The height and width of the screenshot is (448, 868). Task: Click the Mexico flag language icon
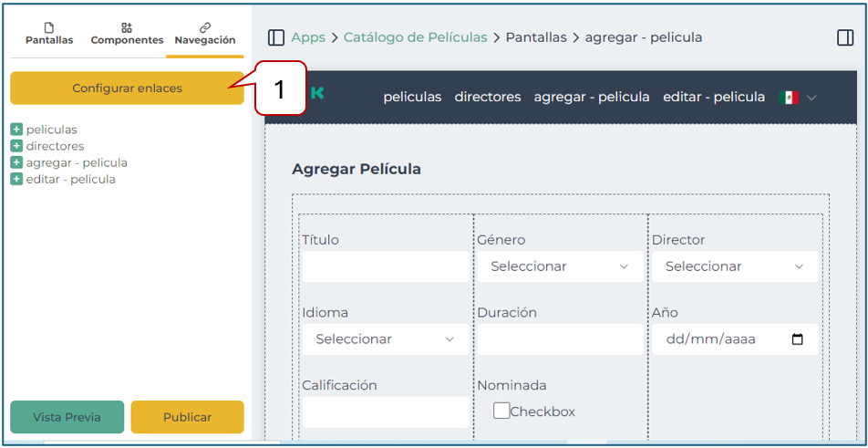click(789, 97)
